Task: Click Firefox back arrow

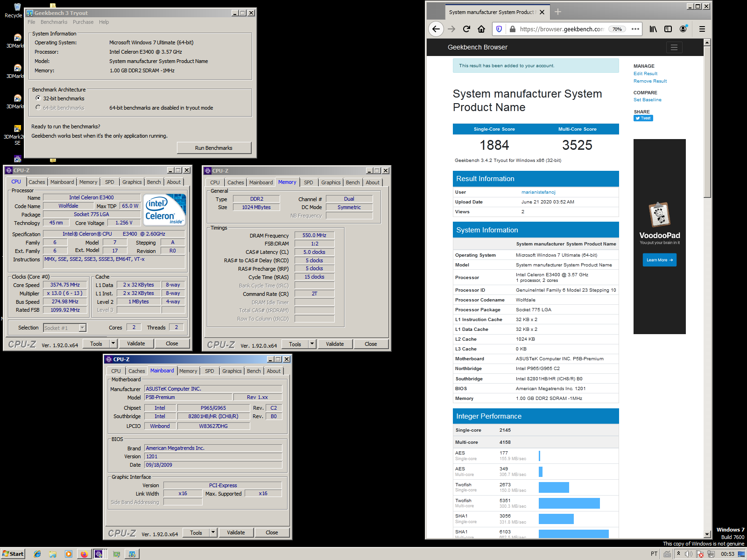Action: click(x=436, y=29)
